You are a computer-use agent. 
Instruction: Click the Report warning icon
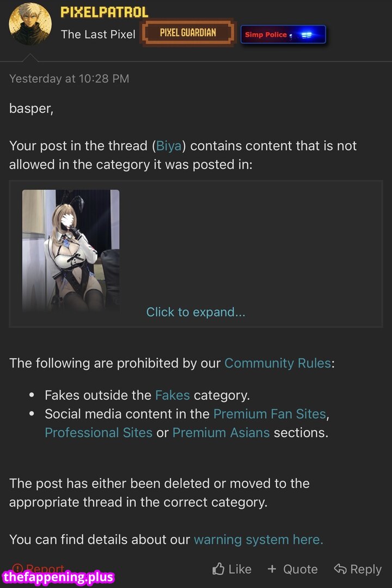tap(17, 568)
